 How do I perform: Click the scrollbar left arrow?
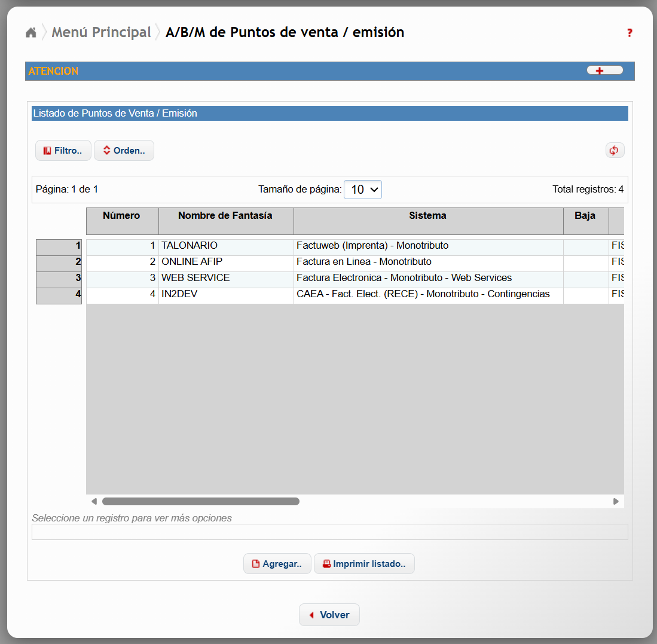(x=94, y=502)
